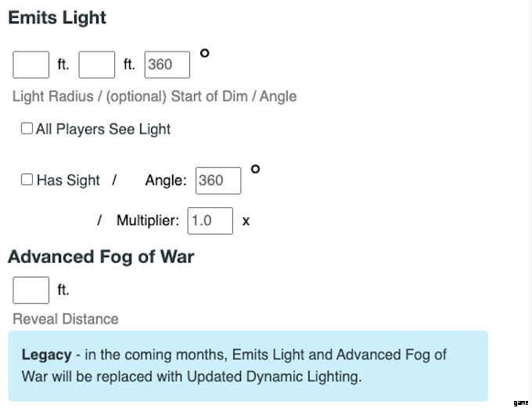This screenshot has width=532, height=408.
Task: Click the "Multiplier:" label
Action: pos(148,220)
